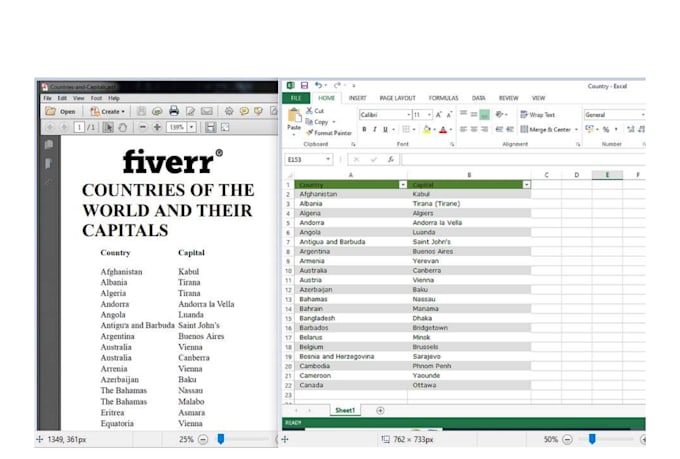
Task: Click the Format Painter in Excel ribbon
Action: (x=329, y=133)
